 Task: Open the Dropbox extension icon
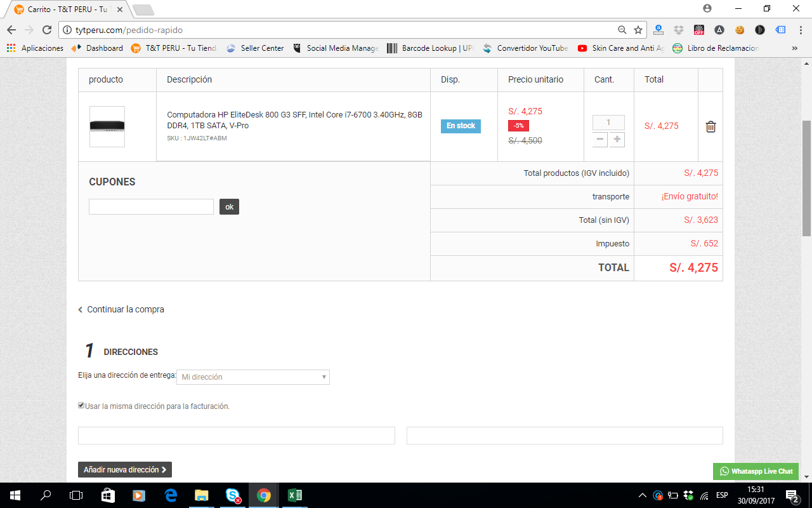[x=679, y=30]
